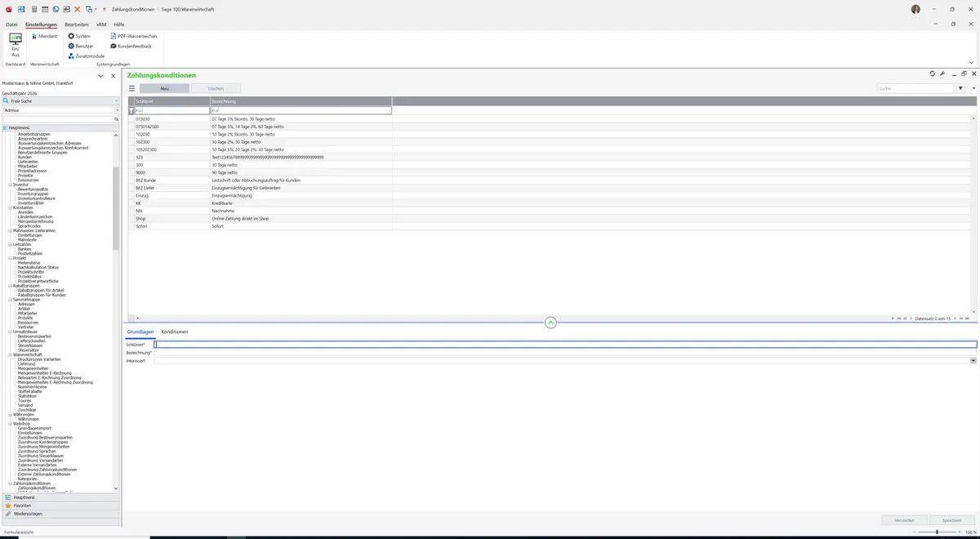Click the calculator icon in the quick-access bar
This screenshot has width=980, height=539.
(x=33, y=9)
